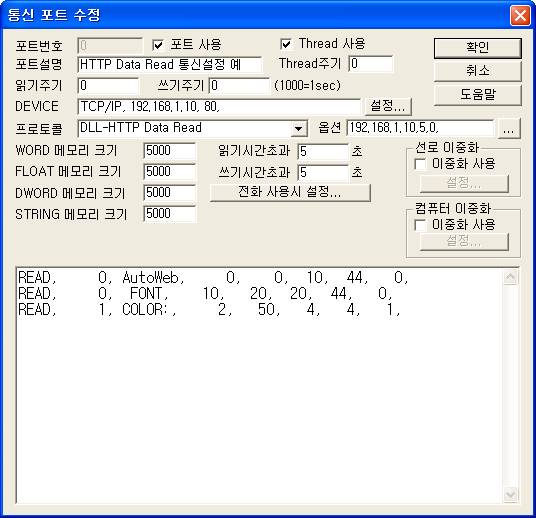Toggle the 포트 사용 checkbox

[x=158, y=45]
